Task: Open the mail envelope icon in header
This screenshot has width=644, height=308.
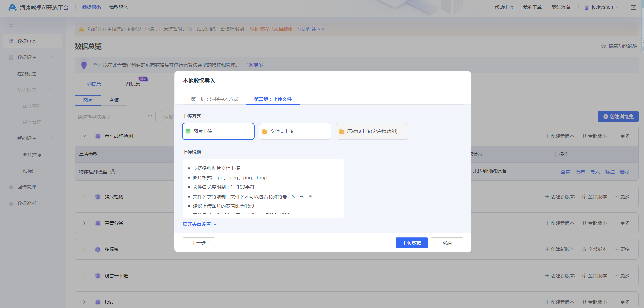Action: (633, 7)
